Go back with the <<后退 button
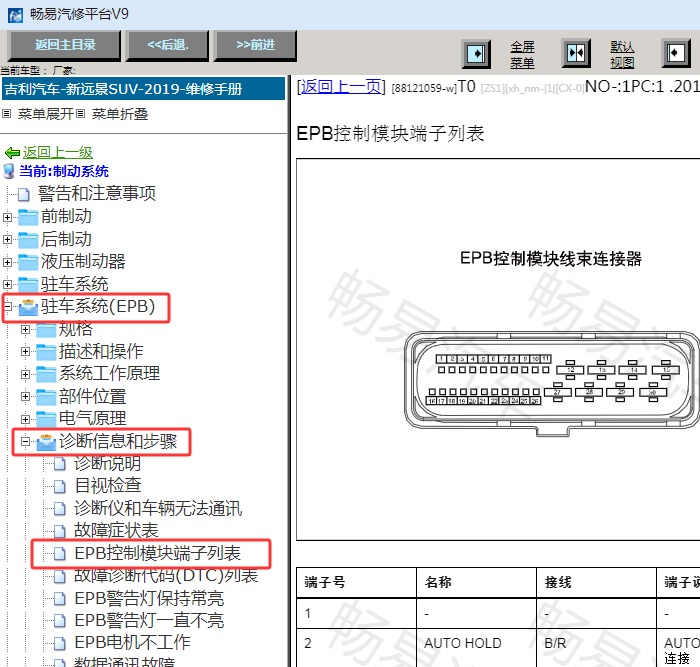 (167, 45)
